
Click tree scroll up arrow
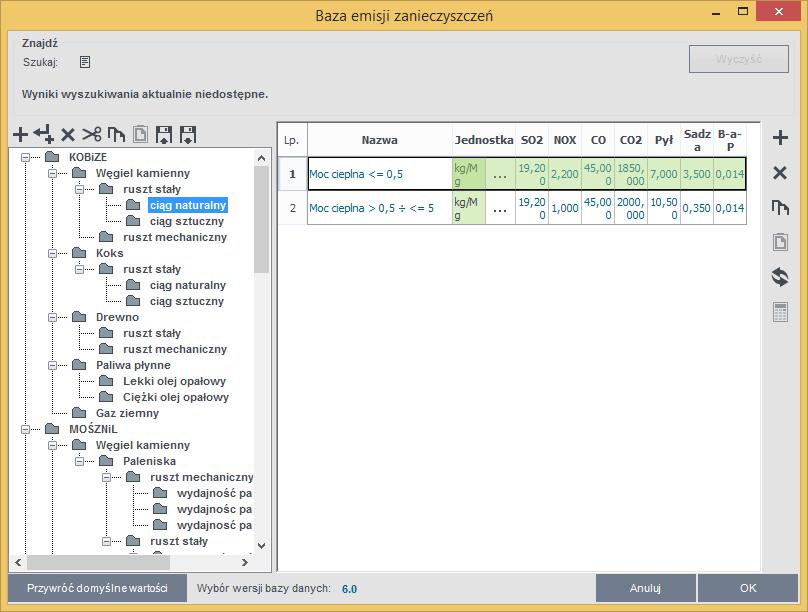(x=261, y=158)
